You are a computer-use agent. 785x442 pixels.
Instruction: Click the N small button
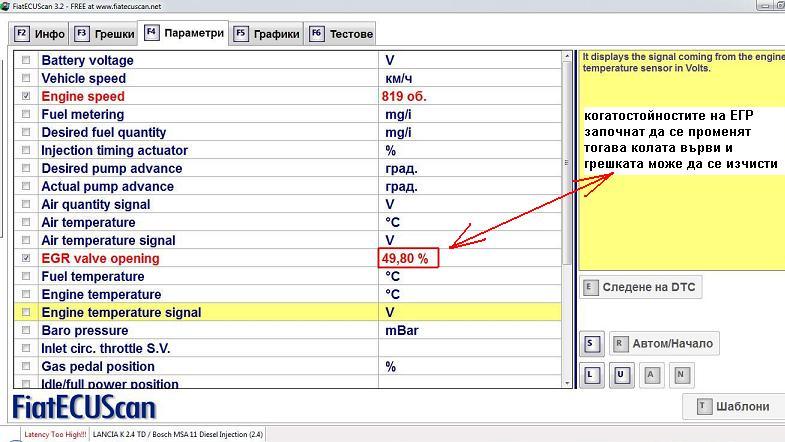click(x=681, y=375)
